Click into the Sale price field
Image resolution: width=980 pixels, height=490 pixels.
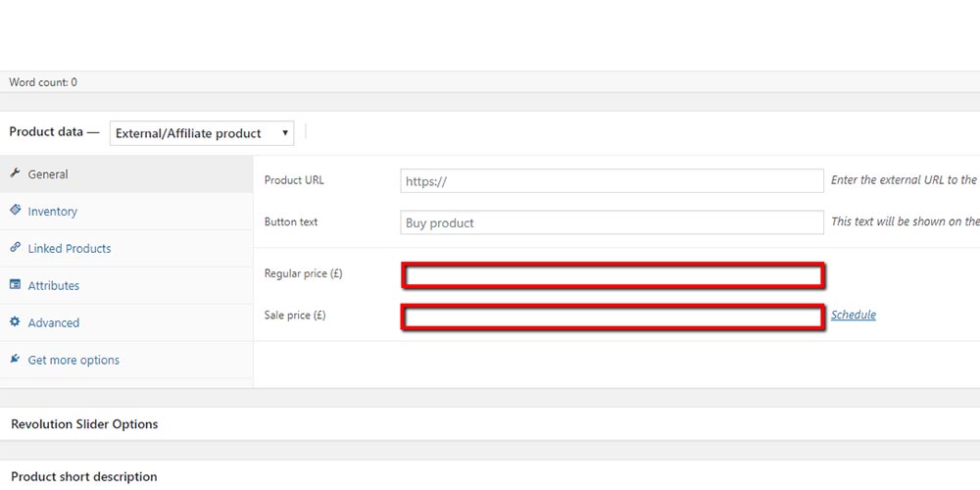(x=612, y=317)
